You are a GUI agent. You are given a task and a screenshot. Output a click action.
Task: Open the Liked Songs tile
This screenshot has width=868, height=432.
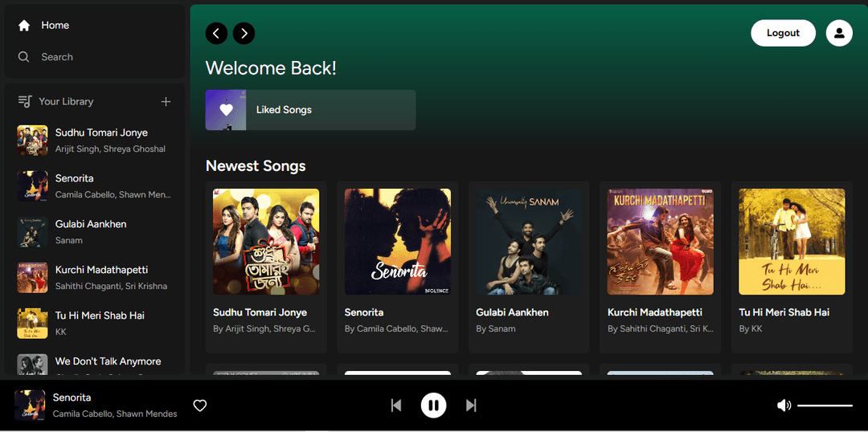pyautogui.click(x=310, y=110)
